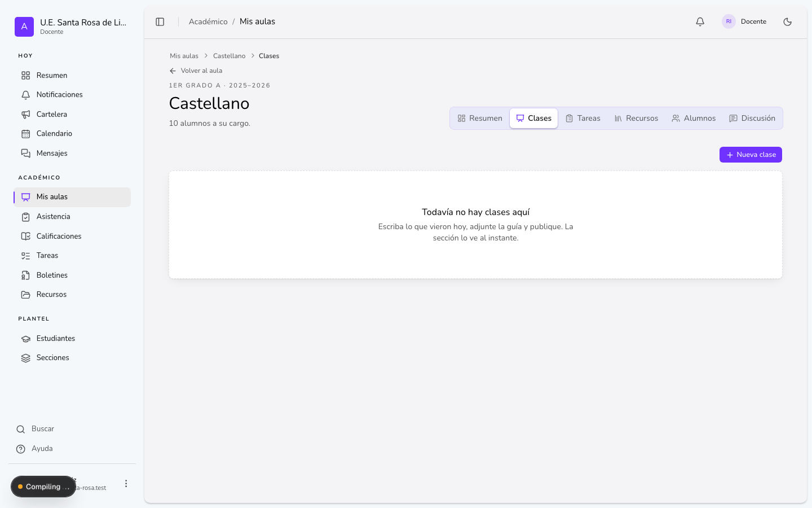Toggle the sidebar panel icon

pyautogui.click(x=160, y=22)
